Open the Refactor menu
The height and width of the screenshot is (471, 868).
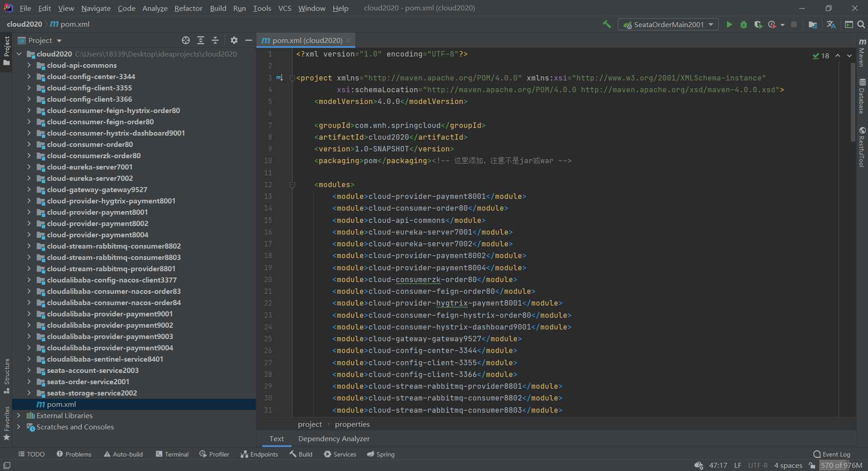(188, 8)
